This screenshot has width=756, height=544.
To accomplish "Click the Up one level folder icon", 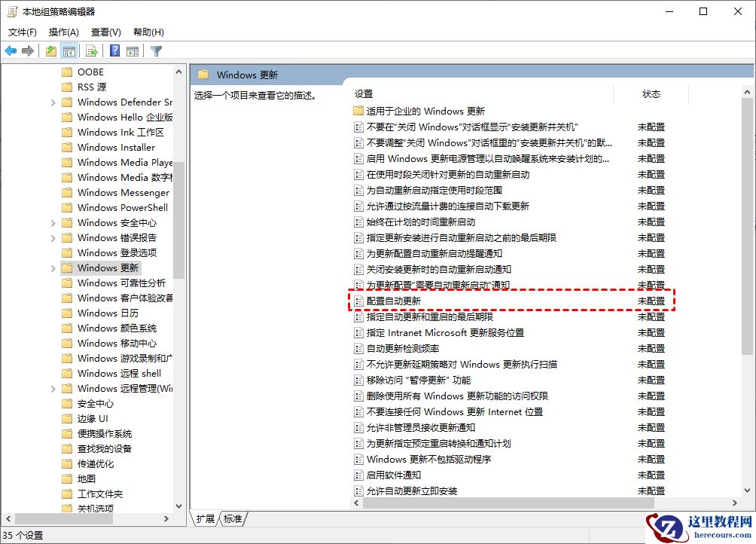I will point(50,50).
